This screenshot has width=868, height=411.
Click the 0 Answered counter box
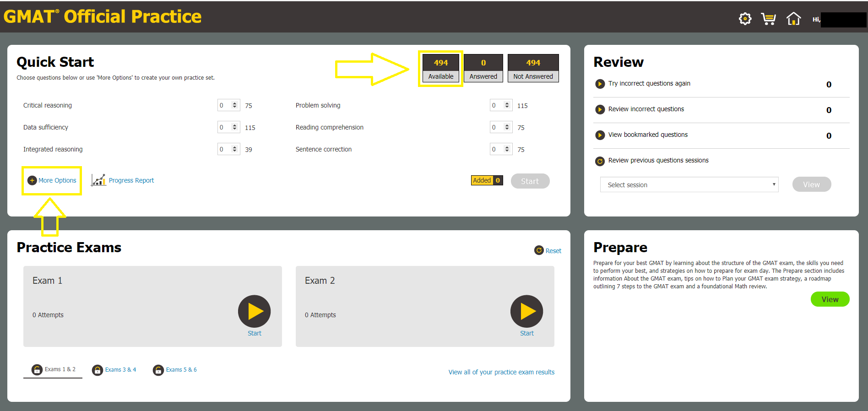click(483, 68)
